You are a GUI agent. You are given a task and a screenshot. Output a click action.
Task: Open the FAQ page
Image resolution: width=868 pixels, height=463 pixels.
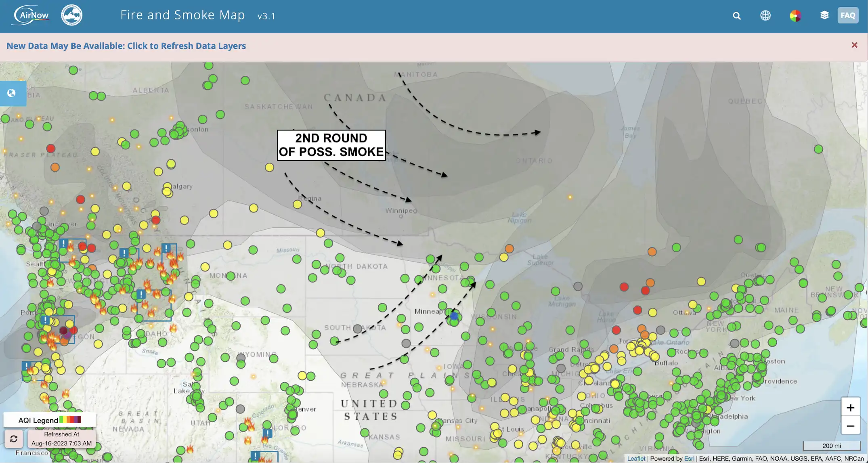[x=848, y=15]
